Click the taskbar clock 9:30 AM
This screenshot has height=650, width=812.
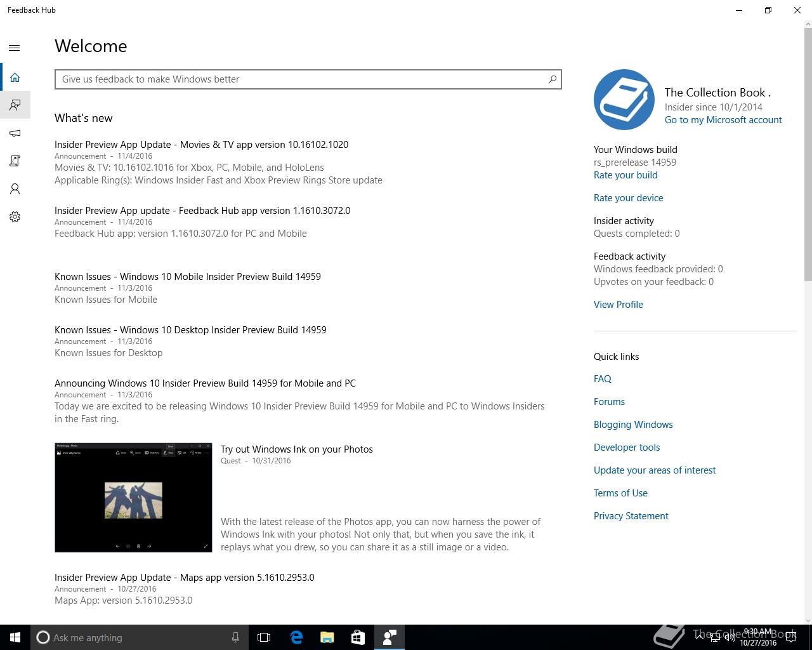click(x=757, y=632)
